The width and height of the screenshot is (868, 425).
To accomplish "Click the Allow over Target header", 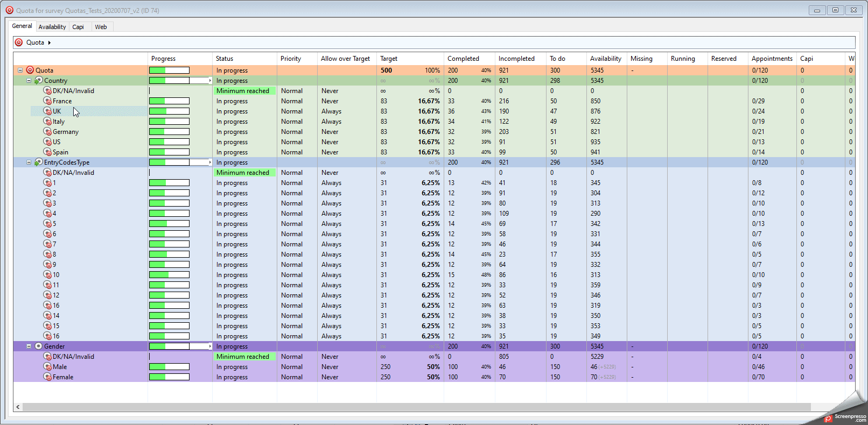I will [347, 58].
